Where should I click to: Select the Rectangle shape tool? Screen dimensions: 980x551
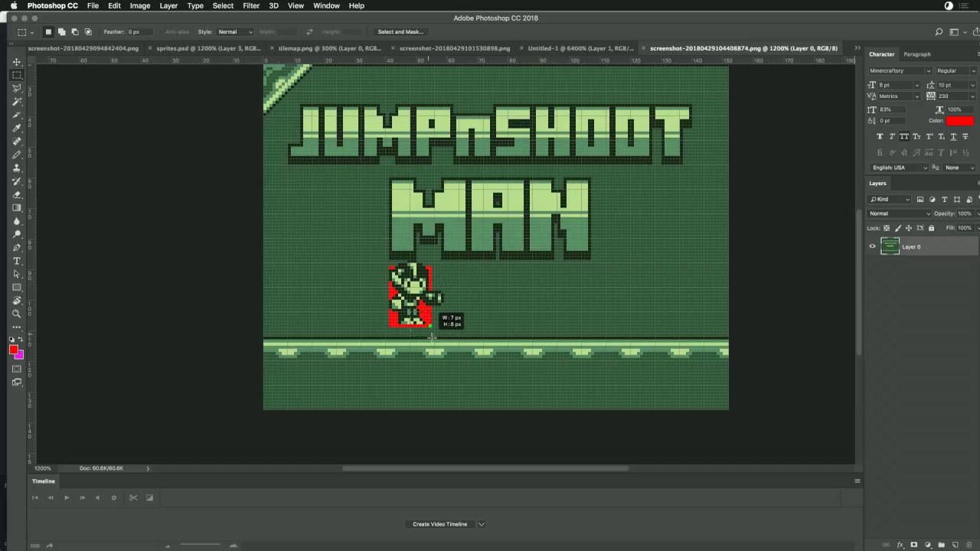tap(17, 288)
